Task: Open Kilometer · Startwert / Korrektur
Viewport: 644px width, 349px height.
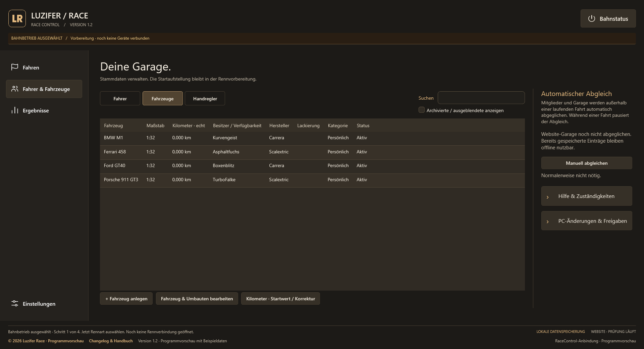Action: coord(280,299)
